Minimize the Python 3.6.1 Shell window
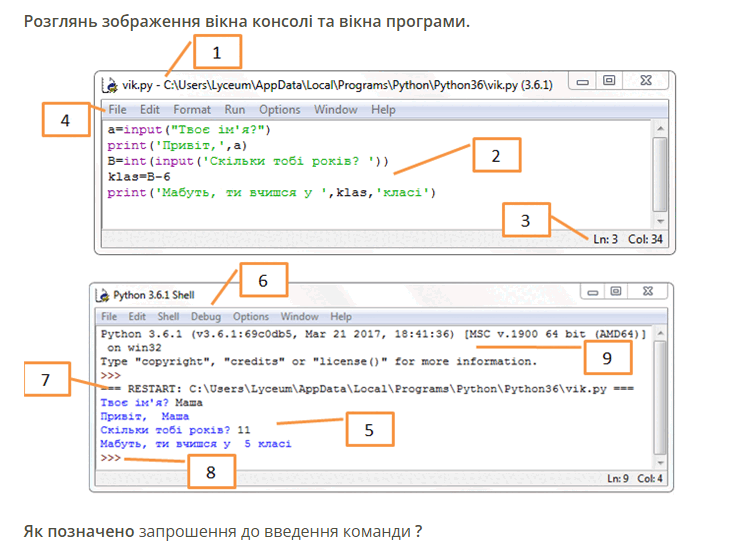 pos(592,291)
